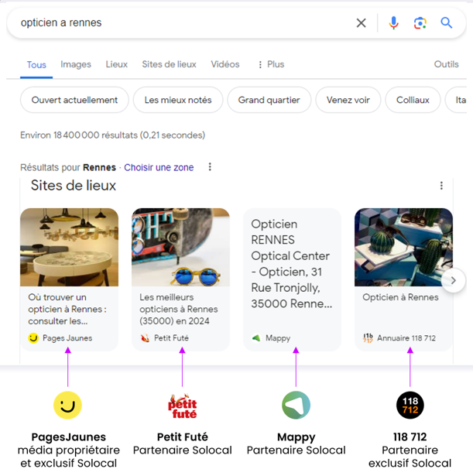Click the large red petit futé logo
The height and width of the screenshot is (476, 473).
pyautogui.click(x=182, y=406)
